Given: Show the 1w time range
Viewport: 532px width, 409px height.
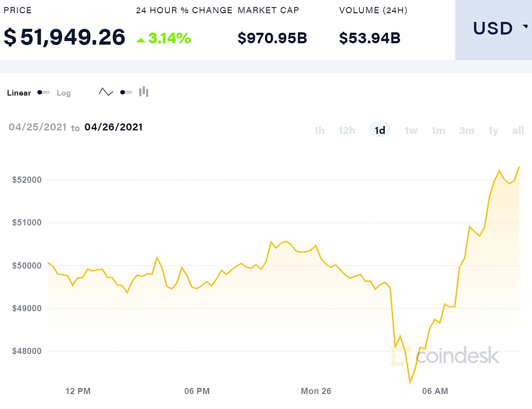Looking at the screenshot, I should [x=411, y=131].
